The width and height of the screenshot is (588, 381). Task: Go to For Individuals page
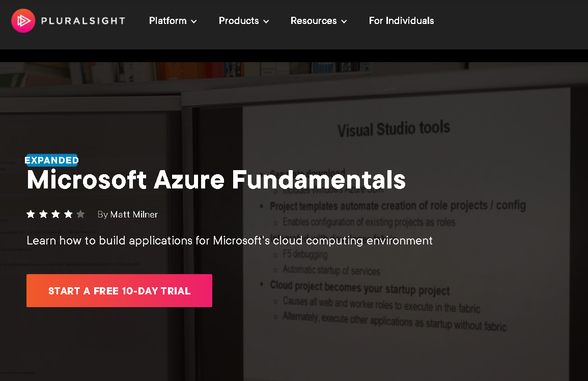tap(401, 21)
